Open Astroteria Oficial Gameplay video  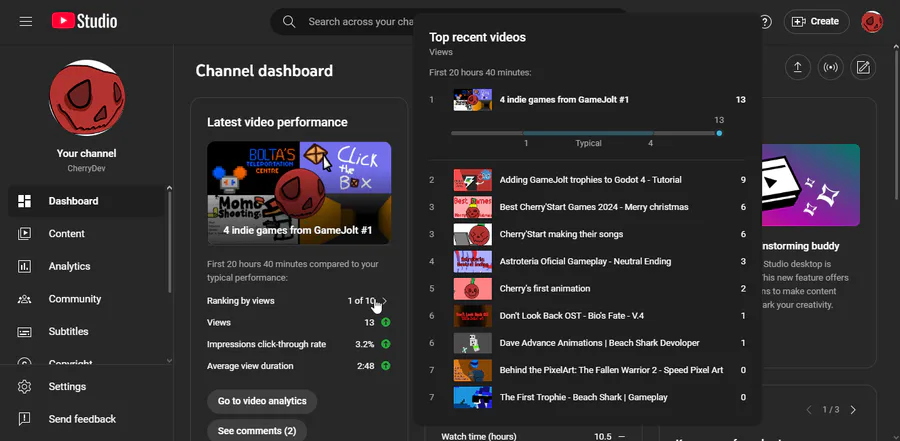[587, 261]
